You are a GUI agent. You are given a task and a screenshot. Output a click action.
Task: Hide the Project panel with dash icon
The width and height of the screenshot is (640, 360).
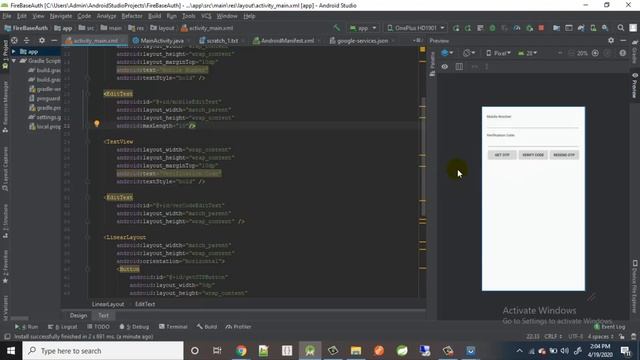(x=54, y=40)
